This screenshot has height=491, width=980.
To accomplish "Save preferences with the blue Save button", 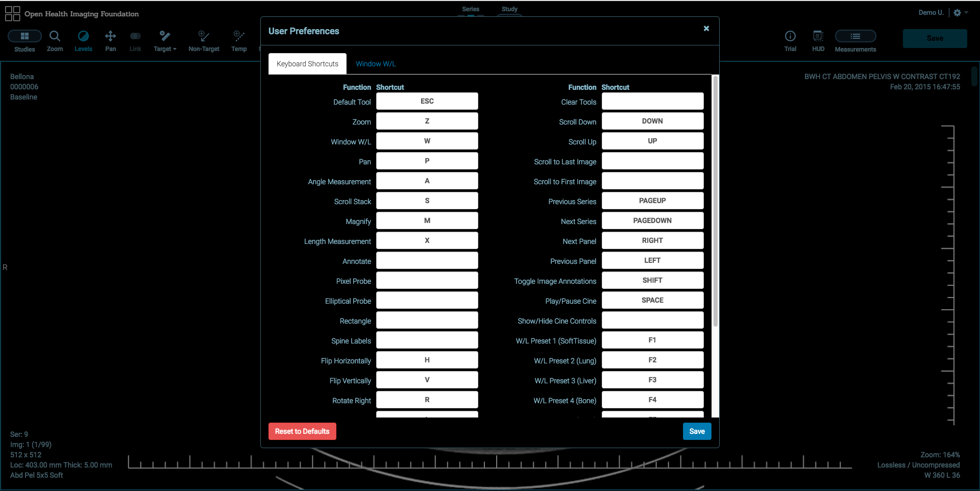I will coord(697,431).
